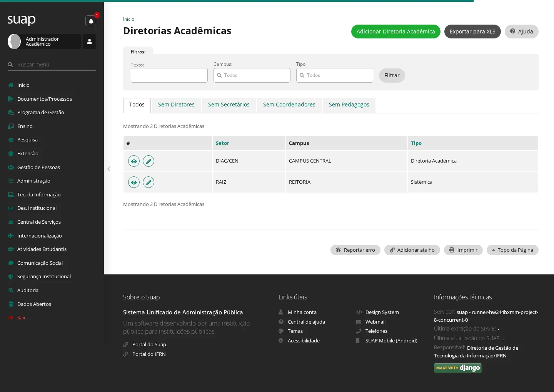Open the Início sidebar menu item
The height and width of the screenshot is (392, 554).
(52, 85)
